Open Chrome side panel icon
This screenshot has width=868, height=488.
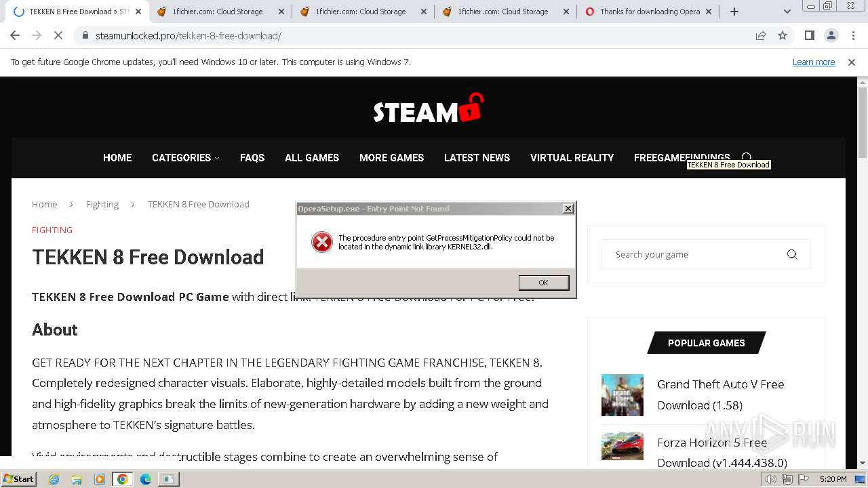[809, 35]
